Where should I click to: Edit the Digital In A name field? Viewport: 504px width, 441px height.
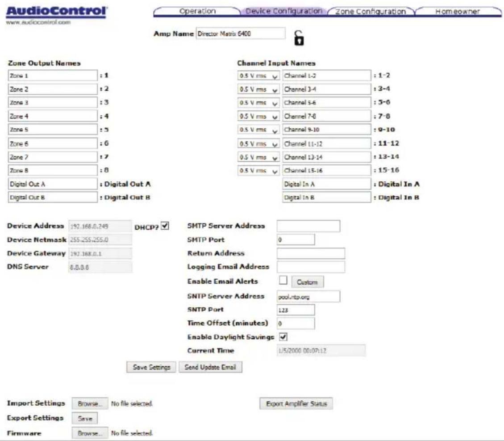pyautogui.click(x=327, y=184)
